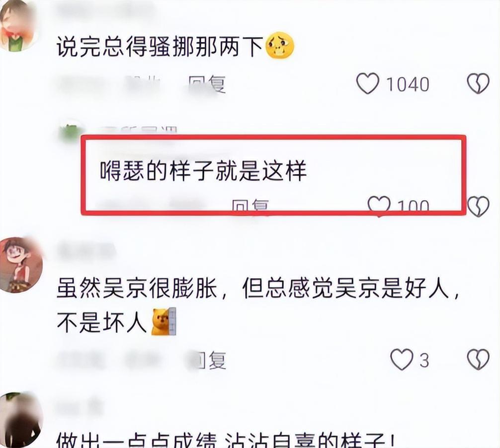Open the blurred username above 虽然吴京很膨胀
The height and width of the screenshot is (448, 500).
87,251
